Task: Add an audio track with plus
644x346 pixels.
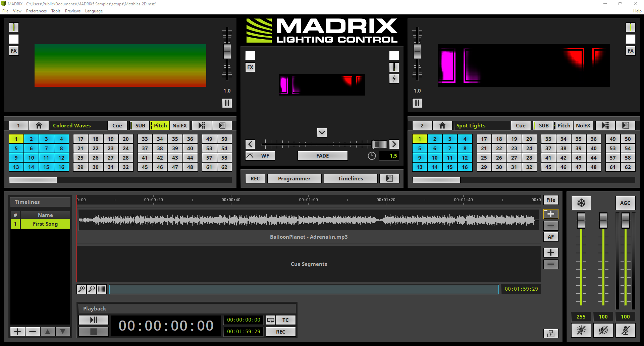Action: pos(551,214)
